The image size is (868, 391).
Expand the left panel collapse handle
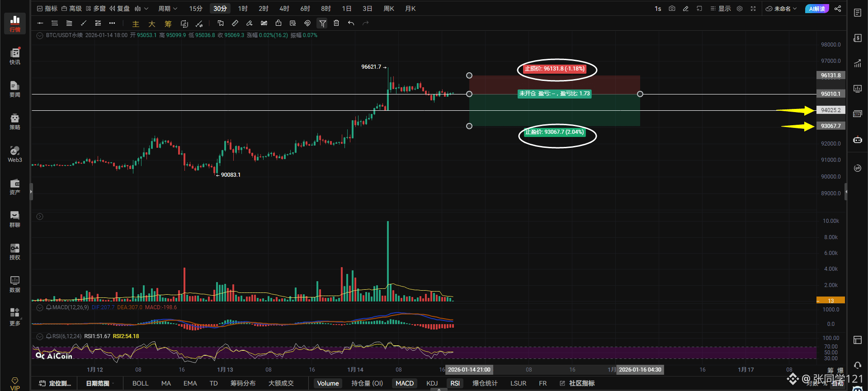(x=31, y=192)
